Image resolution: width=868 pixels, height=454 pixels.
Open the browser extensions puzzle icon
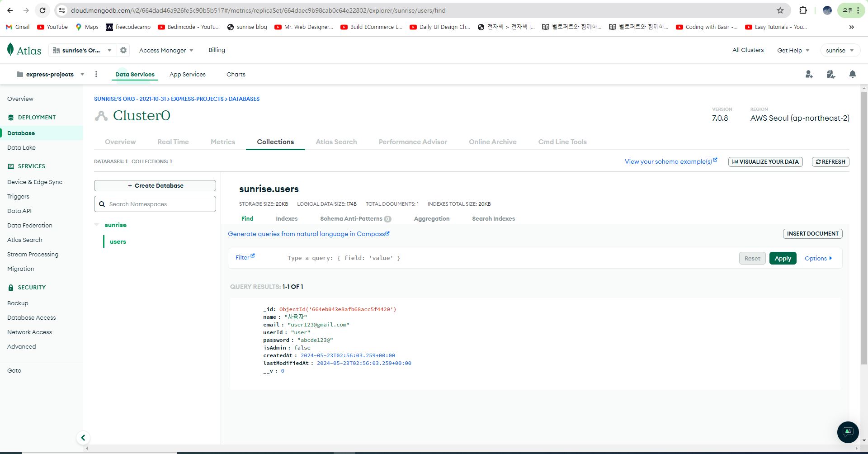click(803, 10)
